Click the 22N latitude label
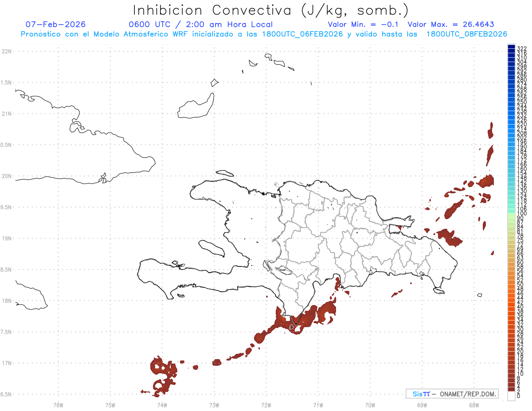Screen dimensions: 532x411 7,51
